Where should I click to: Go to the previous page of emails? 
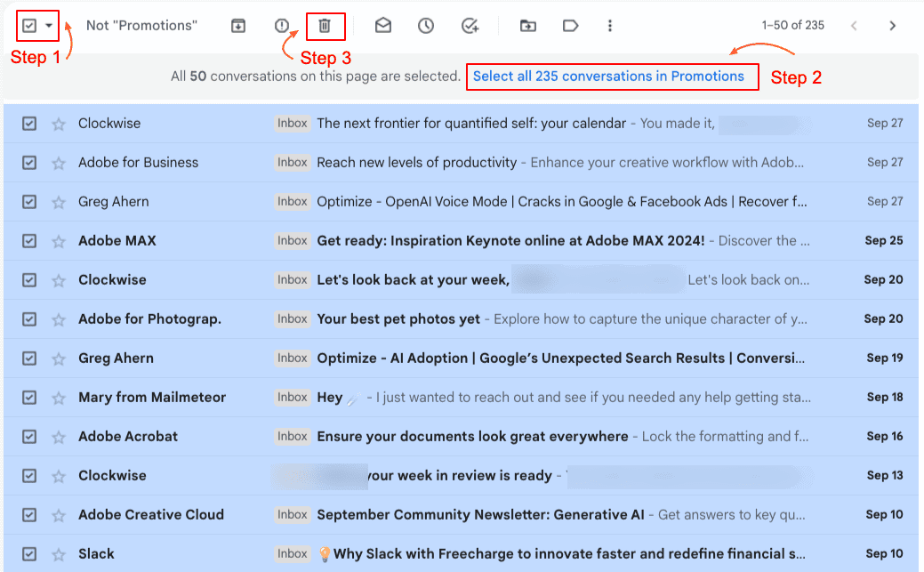click(854, 26)
